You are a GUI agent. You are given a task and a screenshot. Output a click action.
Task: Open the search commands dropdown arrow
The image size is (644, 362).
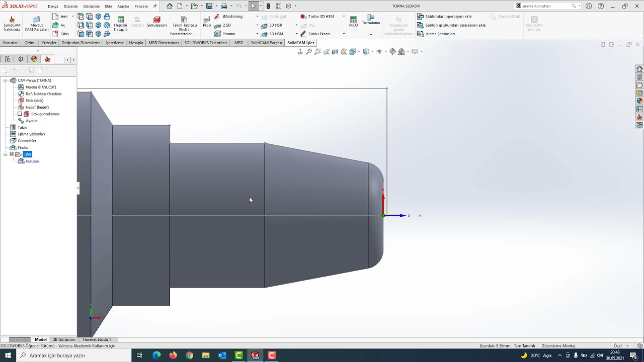(579, 6)
